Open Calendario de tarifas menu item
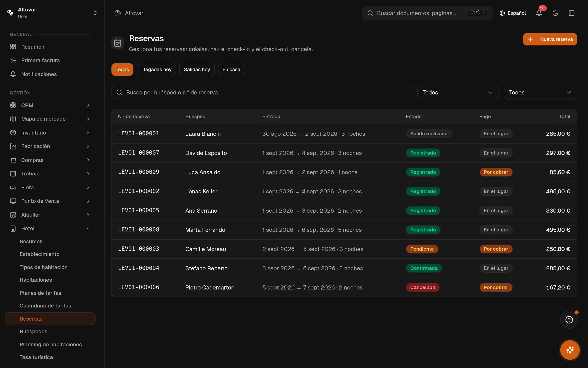 point(45,306)
